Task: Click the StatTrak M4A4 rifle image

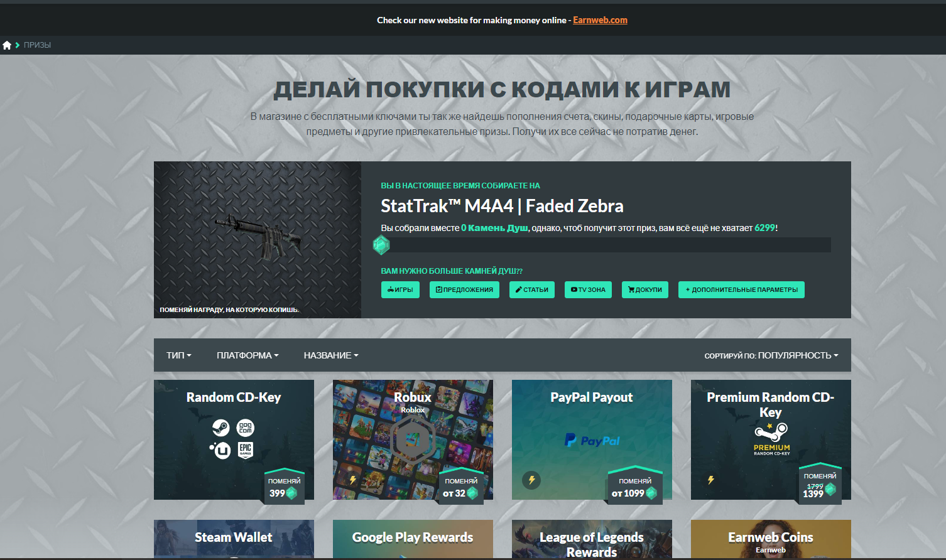Action: pos(258,237)
